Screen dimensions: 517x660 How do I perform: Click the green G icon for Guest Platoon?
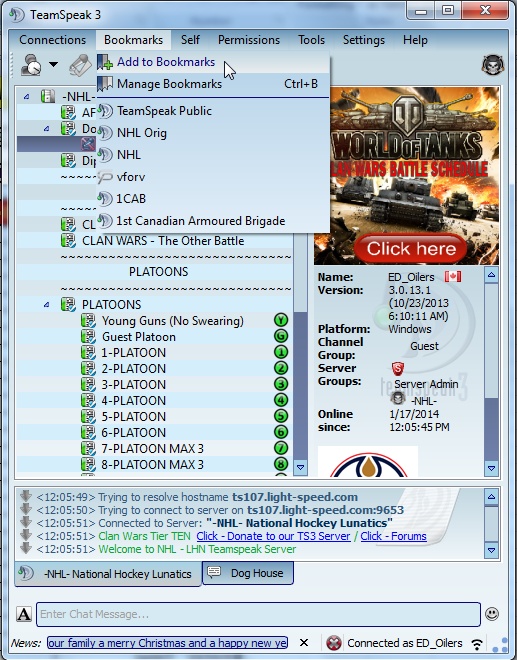281,336
